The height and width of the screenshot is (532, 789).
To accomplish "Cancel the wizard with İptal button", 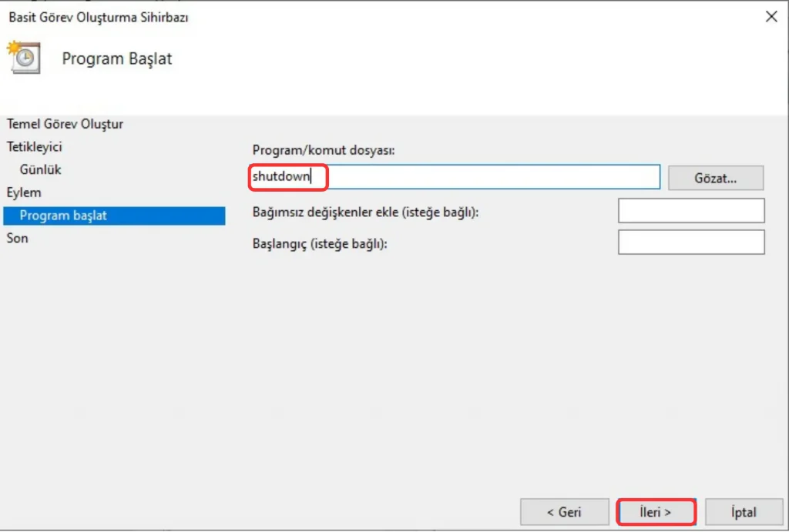I will coord(744,512).
